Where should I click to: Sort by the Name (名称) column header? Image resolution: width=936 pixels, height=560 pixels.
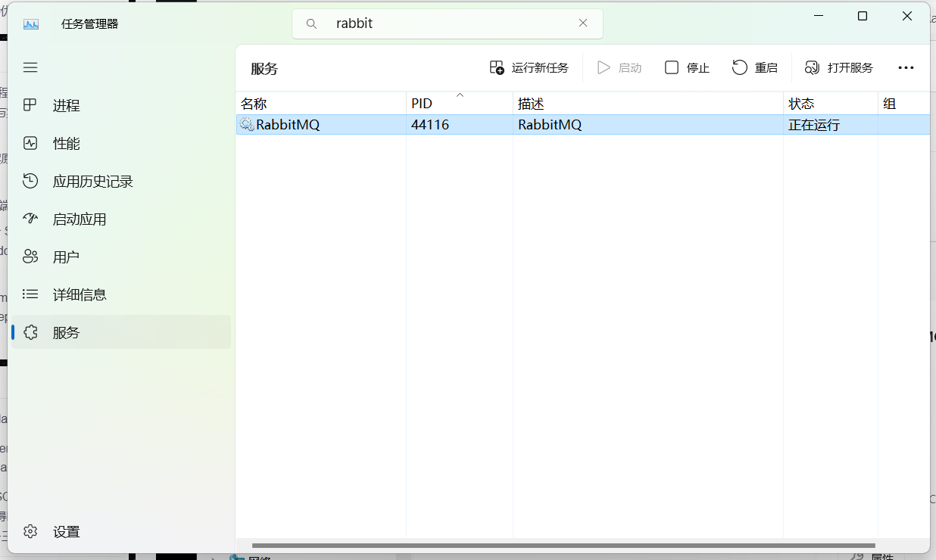pyautogui.click(x=321, y=104)
